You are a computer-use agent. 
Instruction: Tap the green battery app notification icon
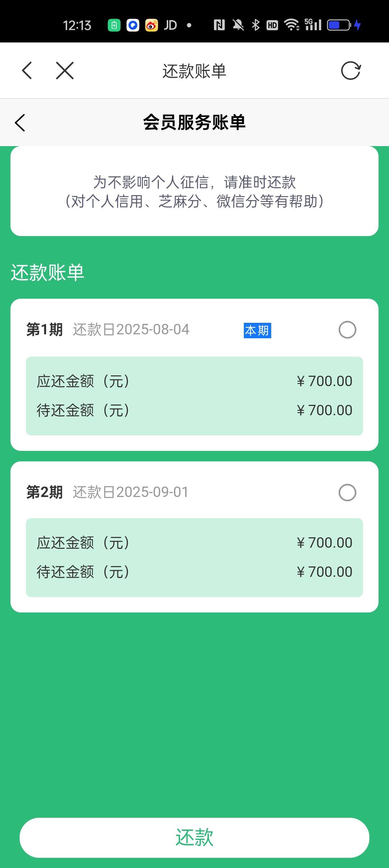pos(114,25)
